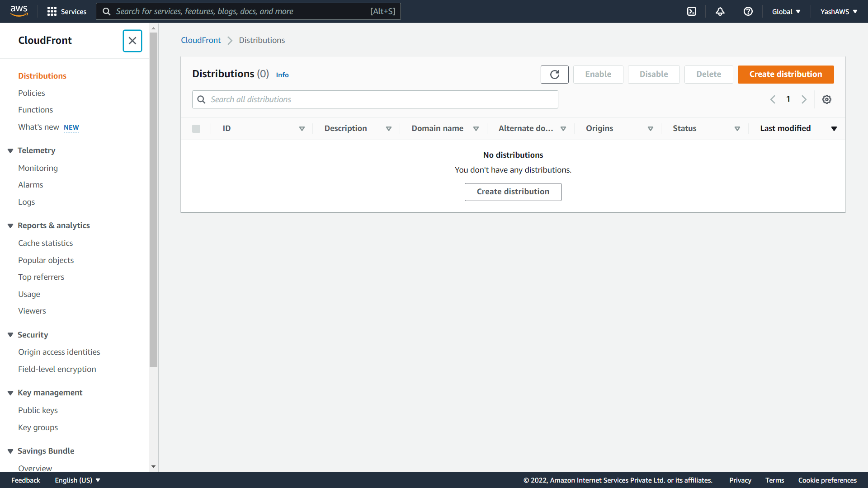Image resolution: width=868 pixels, height=488 pixels.
Task: Open Field-level encryption
Action: coord(57,369)
